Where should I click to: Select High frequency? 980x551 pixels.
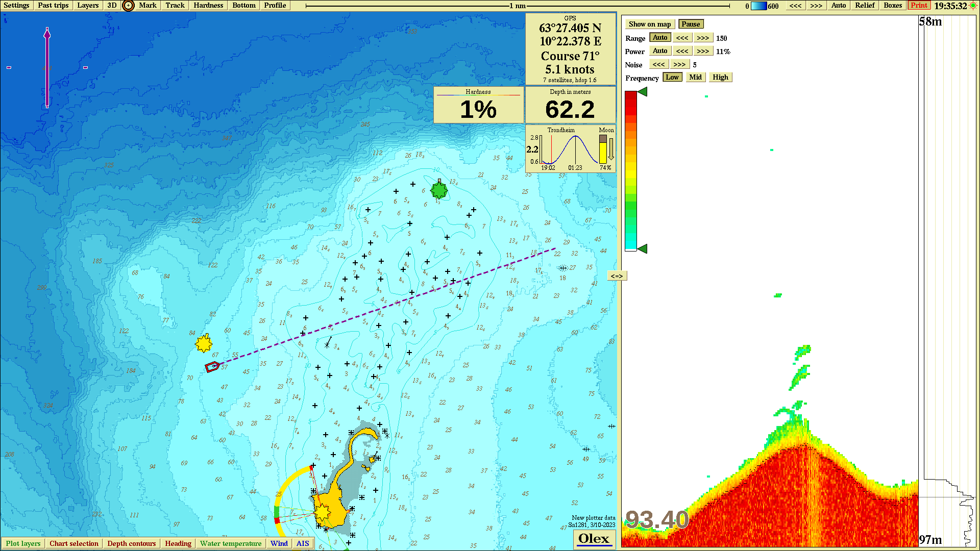coord(720,78)
